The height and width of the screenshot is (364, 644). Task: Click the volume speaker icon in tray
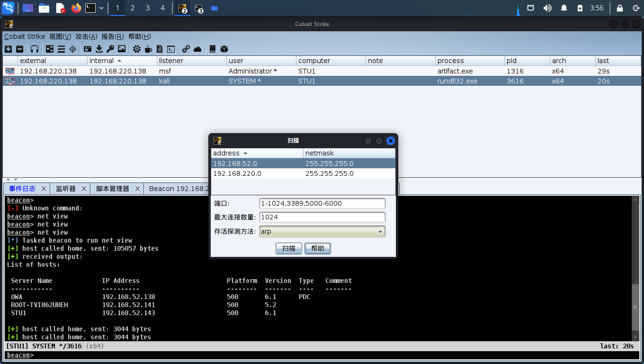click(547, 8)
